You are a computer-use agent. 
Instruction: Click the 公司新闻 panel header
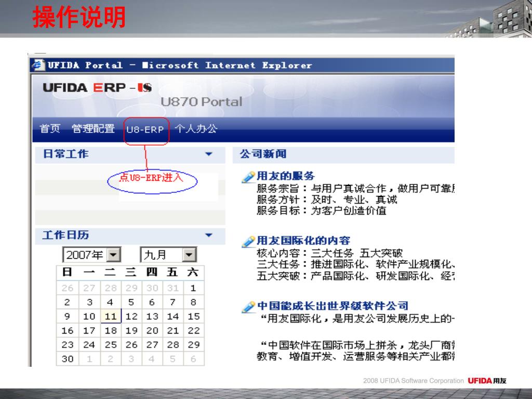[x=343, y=154]
